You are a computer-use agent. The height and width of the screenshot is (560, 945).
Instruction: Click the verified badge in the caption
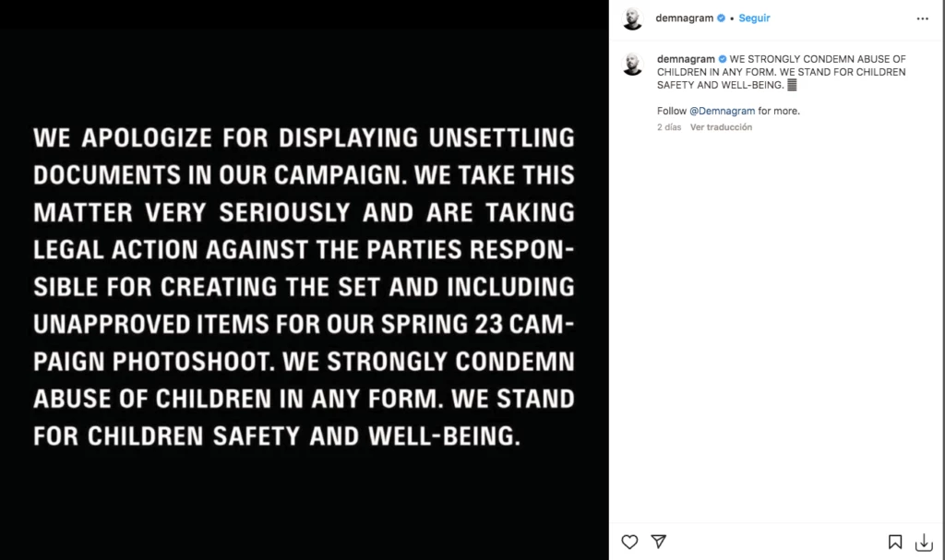tap(723, 59)
